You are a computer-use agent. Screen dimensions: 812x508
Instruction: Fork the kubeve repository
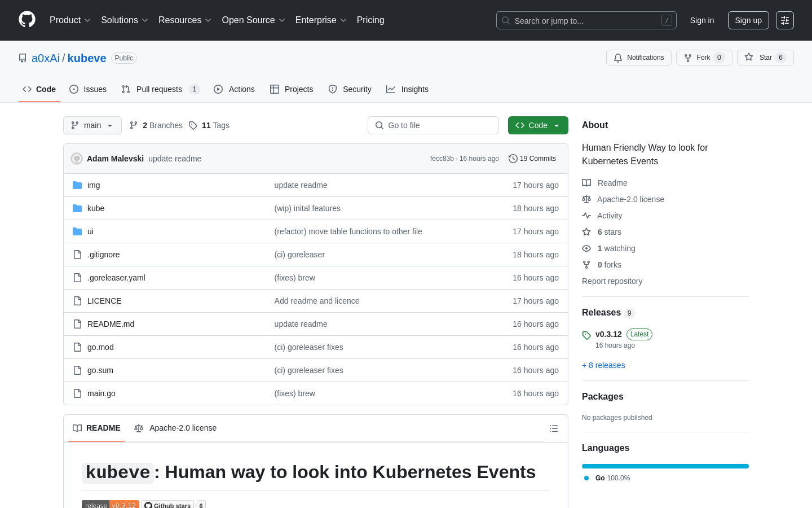704,58
